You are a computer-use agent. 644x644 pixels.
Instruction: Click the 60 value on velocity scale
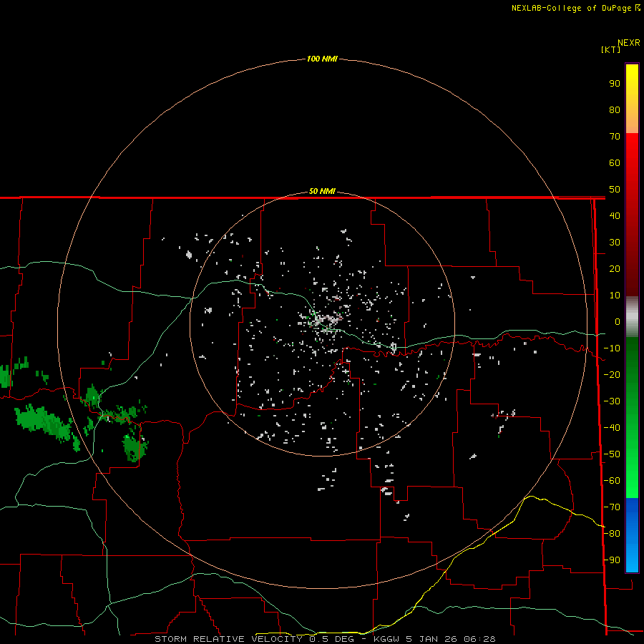point(615,162)
